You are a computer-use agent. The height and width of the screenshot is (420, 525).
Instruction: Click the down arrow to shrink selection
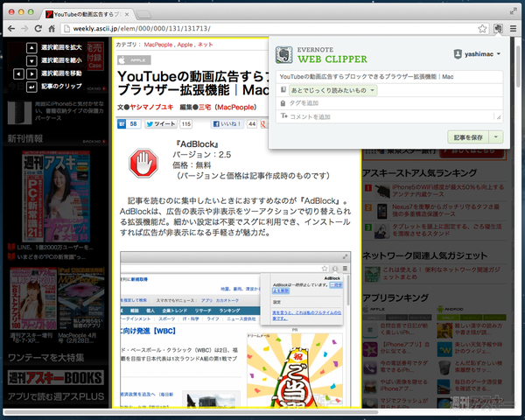(31, 61)
